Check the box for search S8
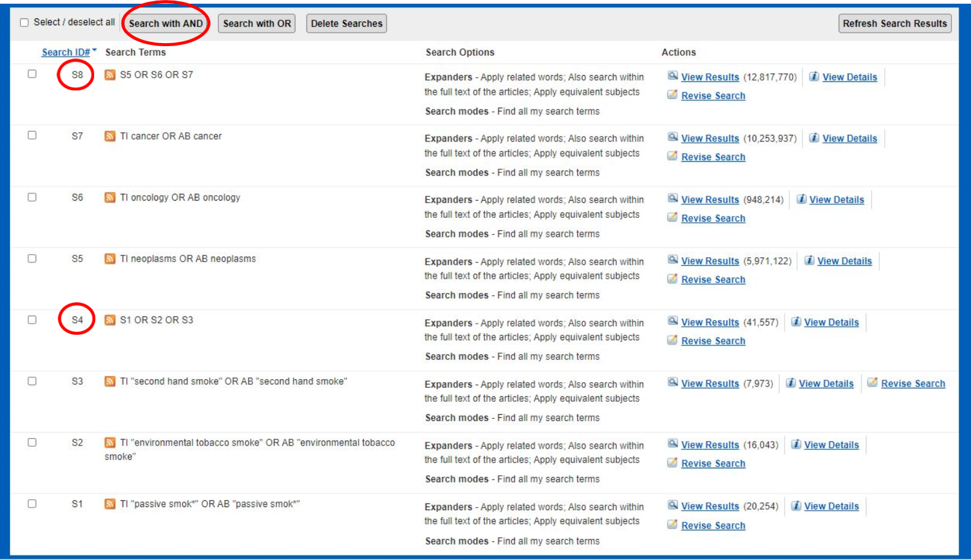 point(32,74)
